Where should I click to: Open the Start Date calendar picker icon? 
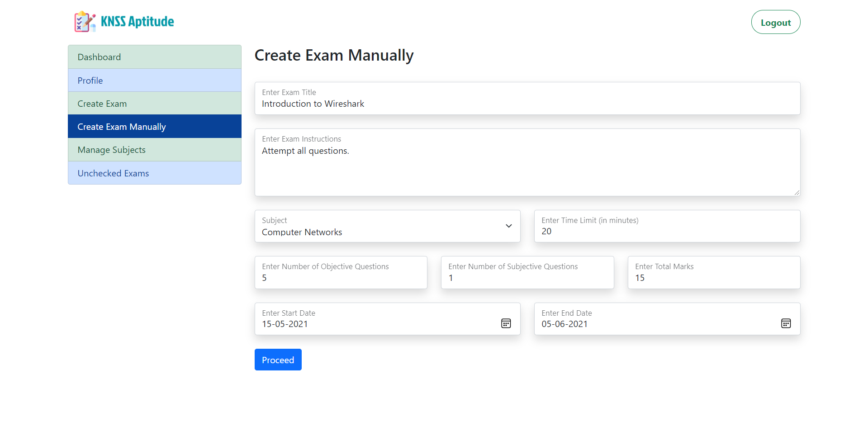(x=506, y=323)
